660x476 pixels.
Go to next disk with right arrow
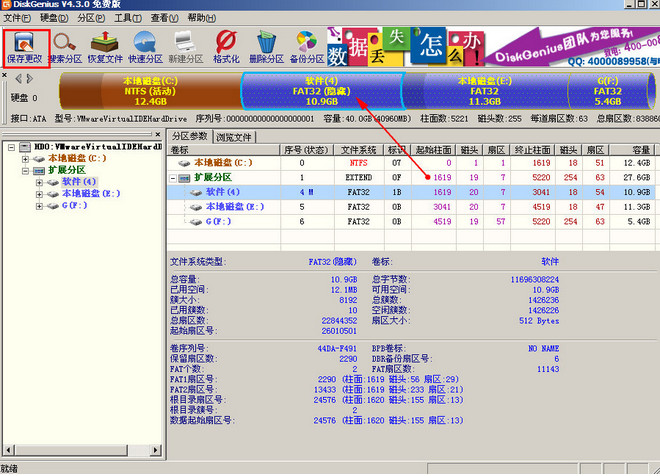pyautogui.click(x=29, y=79)
